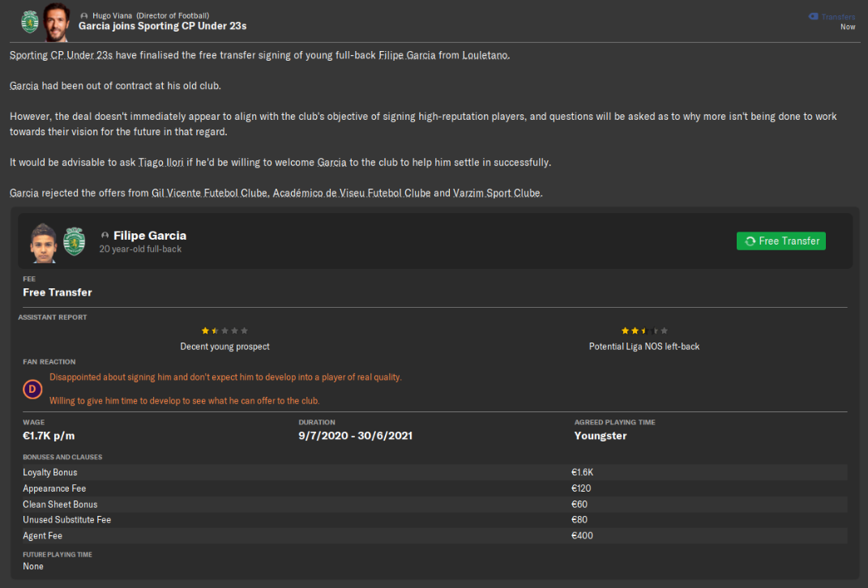Select the agreed playing time 'Youngster'

pos(601,436)
